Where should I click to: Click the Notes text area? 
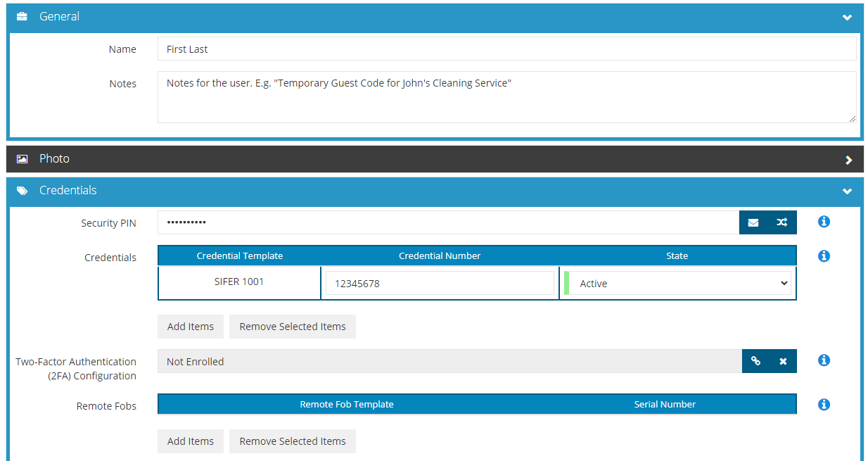click(506, 97)
